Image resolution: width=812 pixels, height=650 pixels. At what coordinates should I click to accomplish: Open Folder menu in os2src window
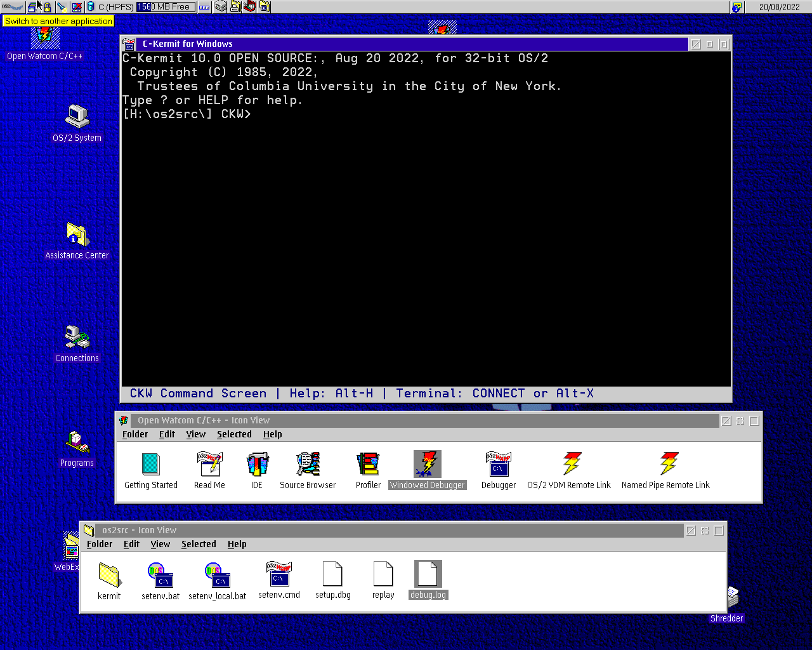point(100,544)
